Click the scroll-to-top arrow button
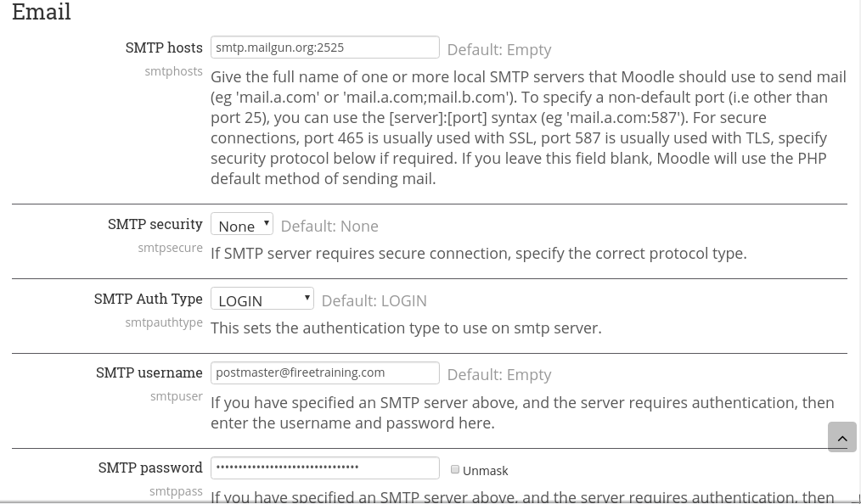Screen dimensions: 861x504 point(842,437)
